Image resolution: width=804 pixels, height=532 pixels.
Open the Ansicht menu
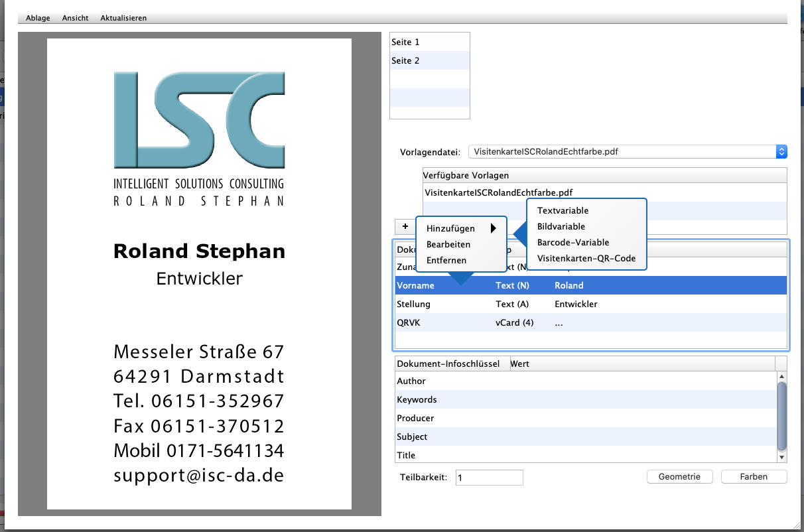[x=75, y=18]
